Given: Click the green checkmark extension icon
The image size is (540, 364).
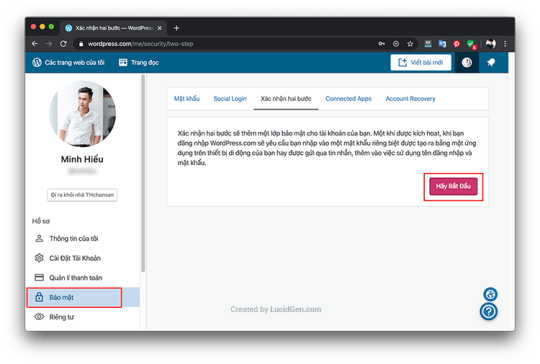Looking at the screenshot, I should click(471, 44).
